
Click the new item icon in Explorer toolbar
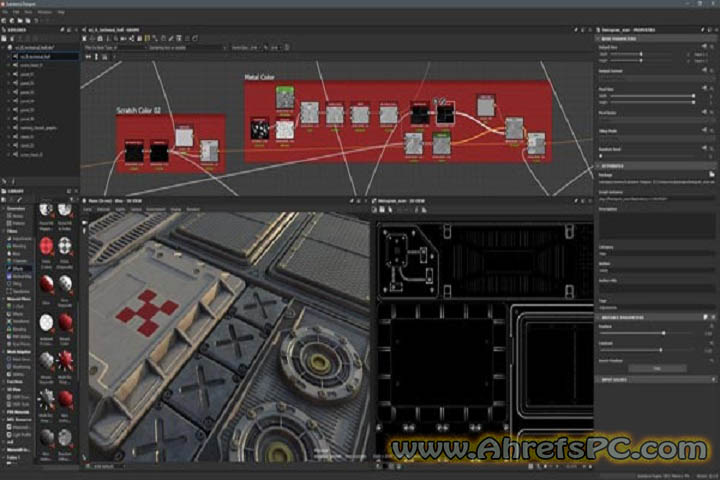pyautogui.click(x=4, y=39)
